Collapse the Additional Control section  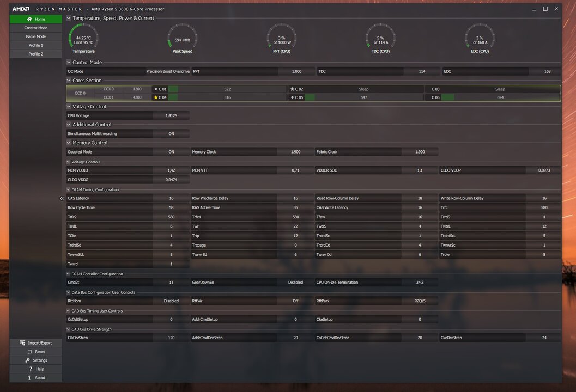pyautogui.click(x=69, y=125)
